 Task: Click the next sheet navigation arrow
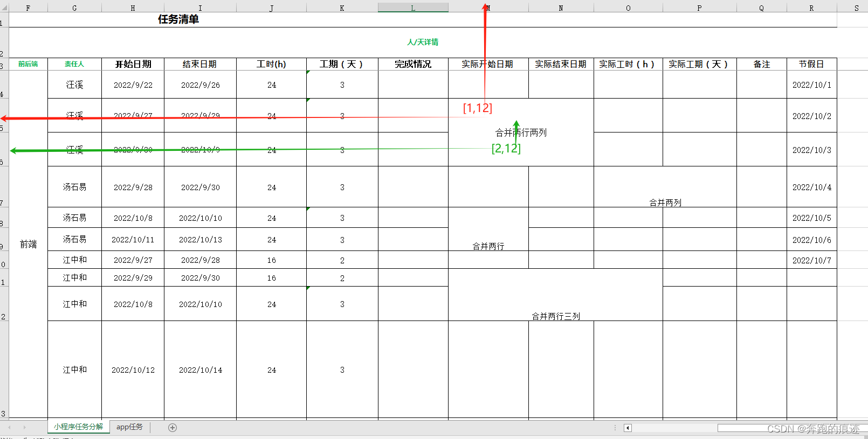click(x=24, y=427)
